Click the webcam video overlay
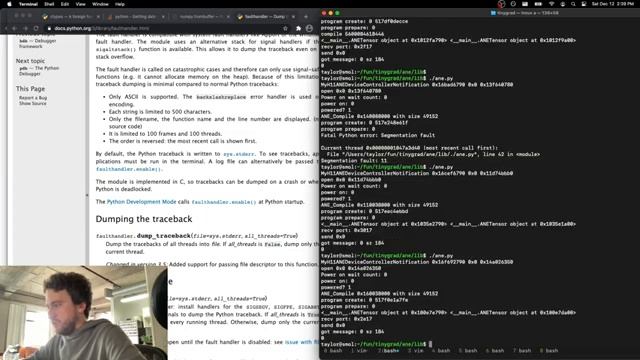Screen dimensions: 640x360 (x=84, y=313)
